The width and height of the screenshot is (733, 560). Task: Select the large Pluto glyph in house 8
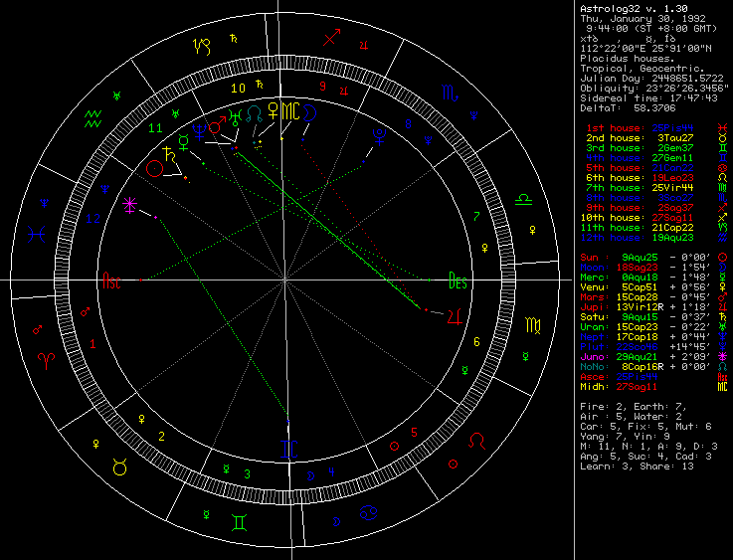[379, 137]
